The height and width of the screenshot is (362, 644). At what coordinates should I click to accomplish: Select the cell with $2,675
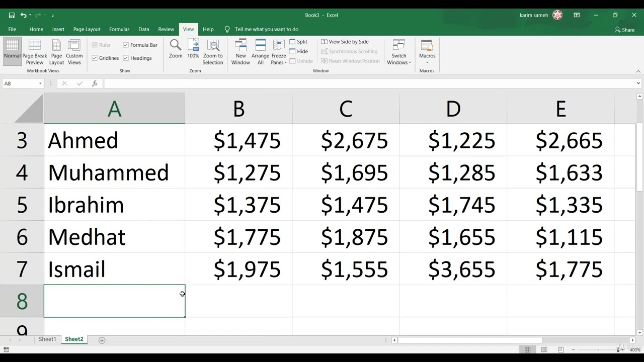coord(346,140)
